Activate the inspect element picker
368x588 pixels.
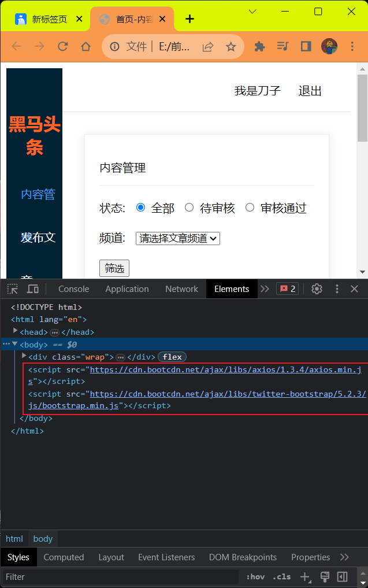pos(12,289)
